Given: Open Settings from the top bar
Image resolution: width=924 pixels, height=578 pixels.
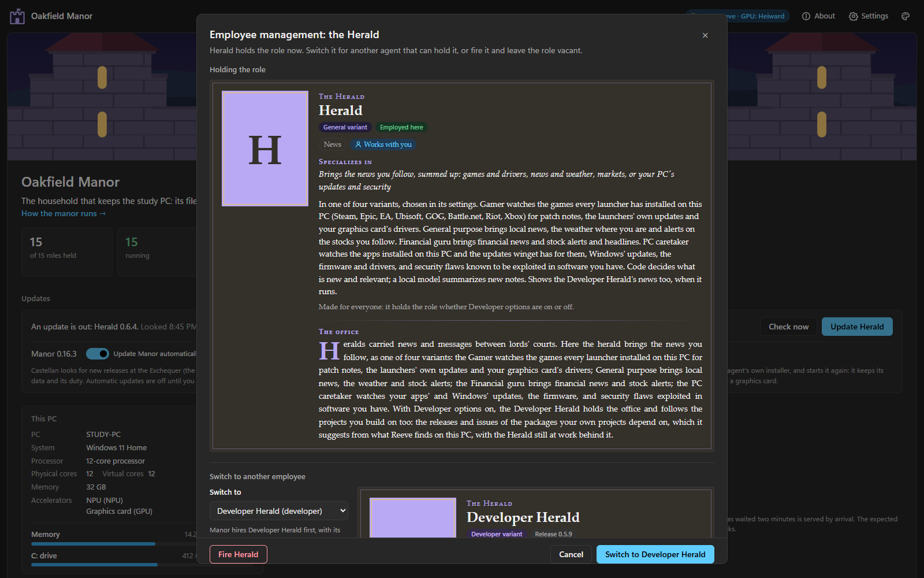Looking at the screenshot, I should click(869, 16).
